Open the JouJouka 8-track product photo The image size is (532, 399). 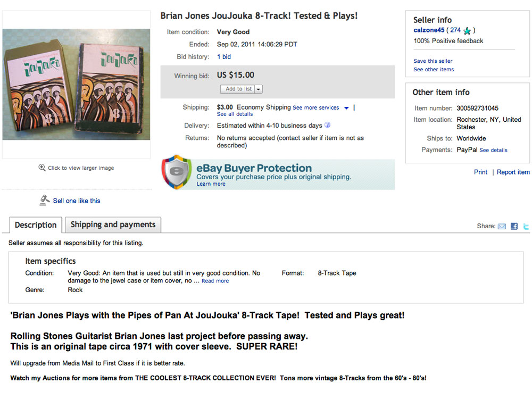click(x=76, y=84)
